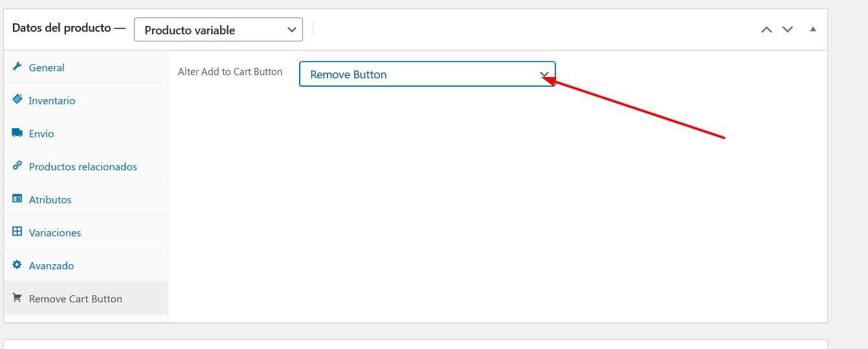Click the cart icon for Remove Cart Button
The image size is (868, 349).
point(17,298)
